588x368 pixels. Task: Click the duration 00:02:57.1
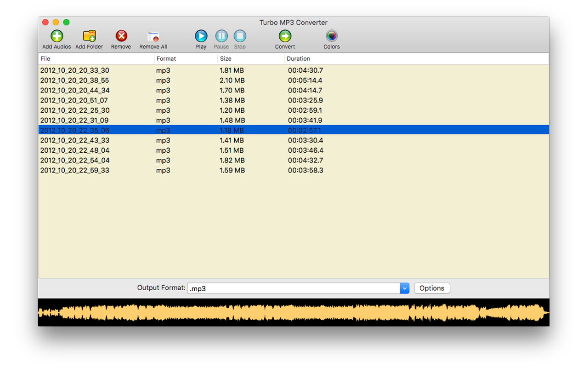coord(305,131)
